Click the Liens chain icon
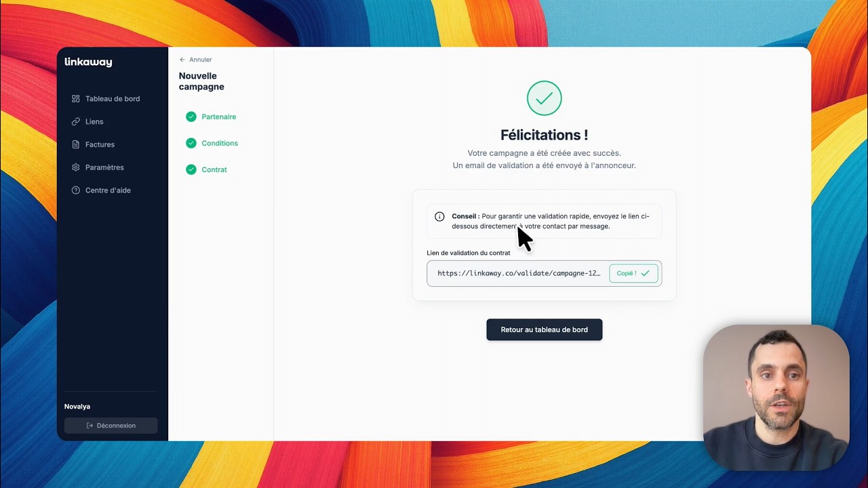This screenshot has width=868, height=488. tap(76, 122)
